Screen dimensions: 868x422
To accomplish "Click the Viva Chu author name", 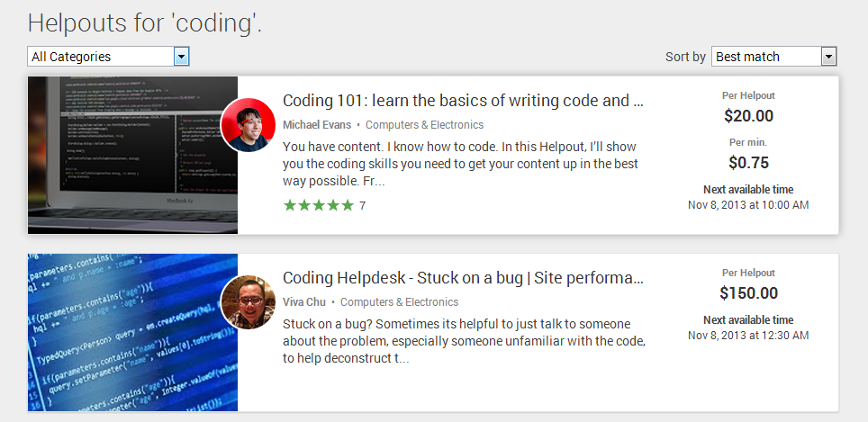I will 304,302.
